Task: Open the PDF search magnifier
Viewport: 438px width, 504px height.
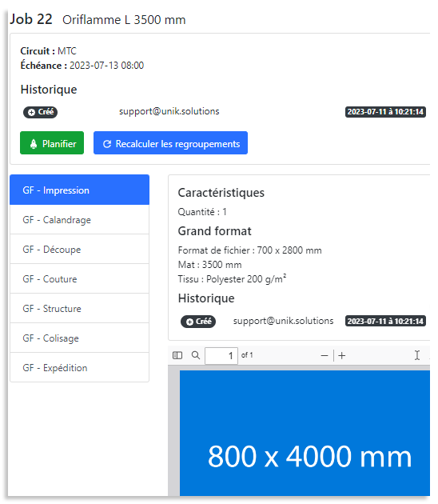Action: [x=196, y=355]
